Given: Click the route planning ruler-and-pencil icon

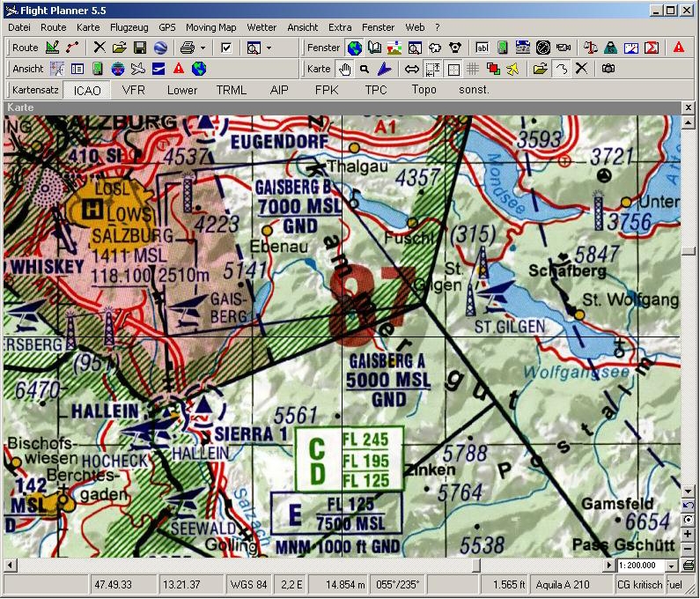Looking at the screenshot, I should 52,48.
